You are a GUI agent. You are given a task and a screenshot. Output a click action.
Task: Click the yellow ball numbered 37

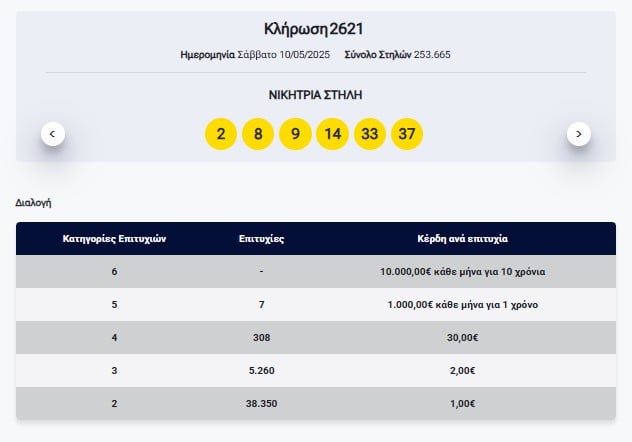(407, 134)
